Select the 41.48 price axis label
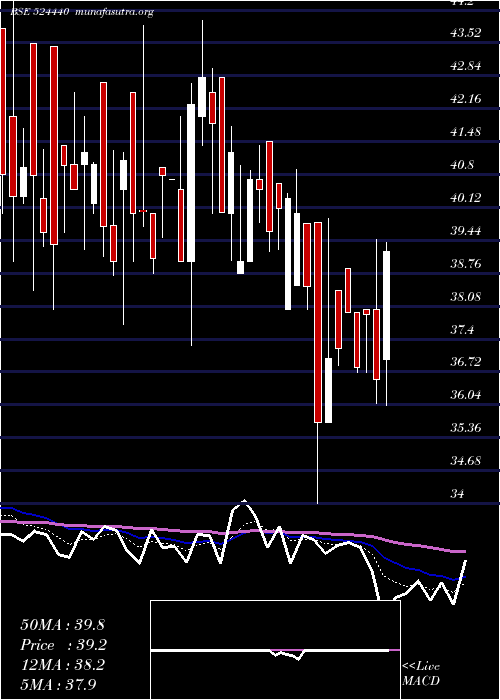Viewport: 500px width, 700px height. point(466,132)
